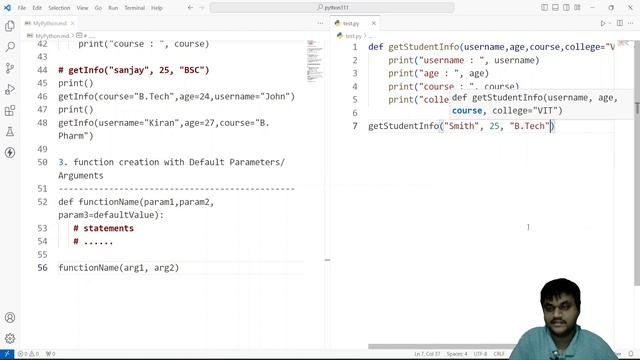Viewport: 640px width, 360px height.
Task: Open the File menu
Action: point(22,8)
